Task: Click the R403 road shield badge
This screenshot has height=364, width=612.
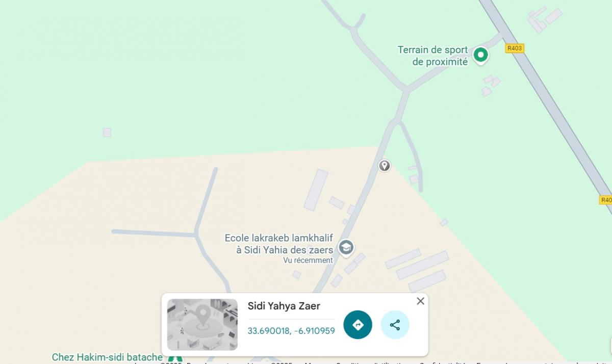Action: coord(515,48)
